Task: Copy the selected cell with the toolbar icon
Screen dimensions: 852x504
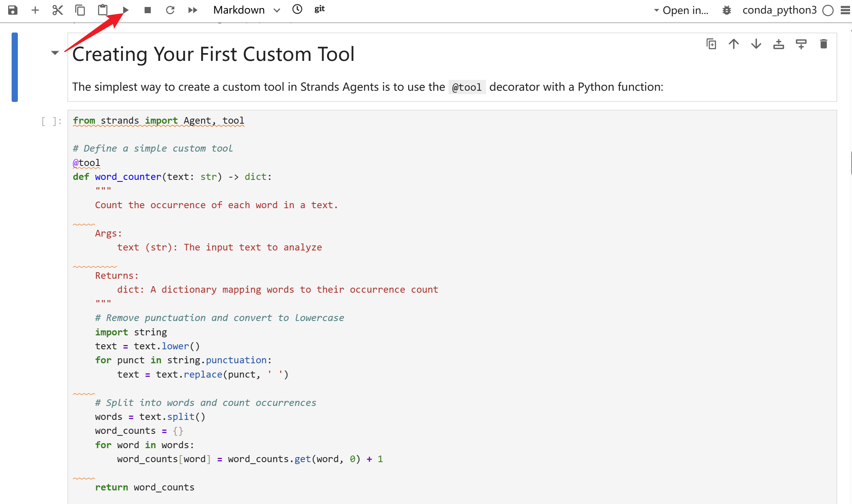Action: tap(80, 10)
